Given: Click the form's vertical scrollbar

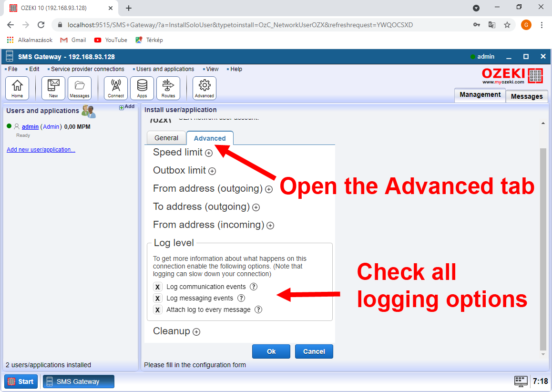Looking at the screenshot, I should tap(543, 248).
